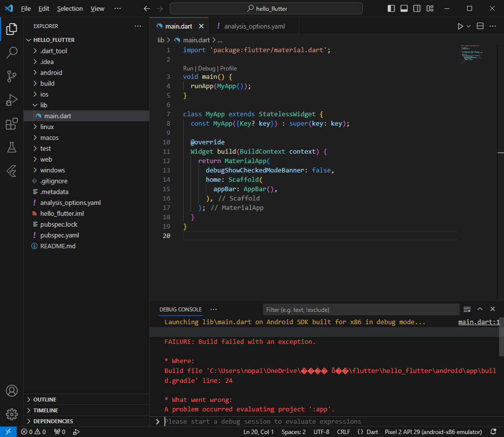
Task: Click the debug console filter field
Action: click(361, 309)
